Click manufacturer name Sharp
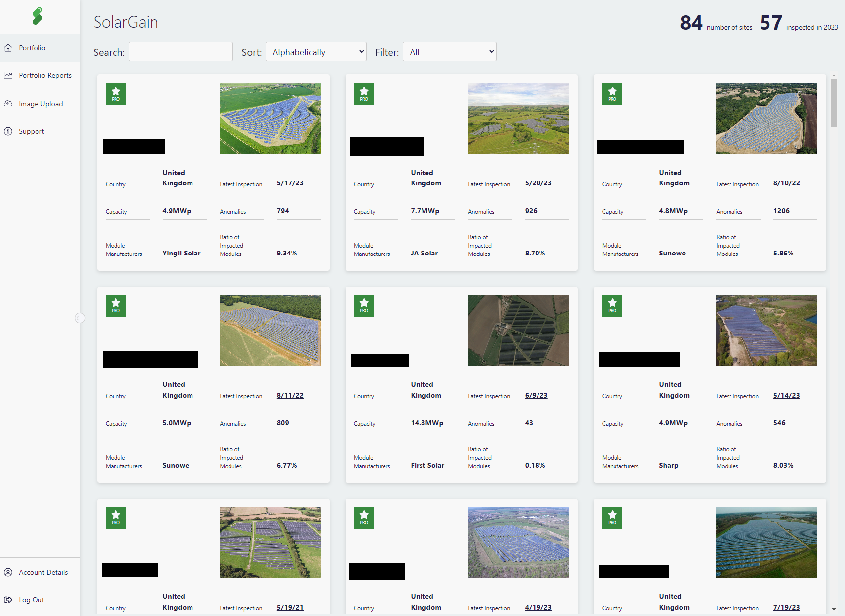 [669, 465]
